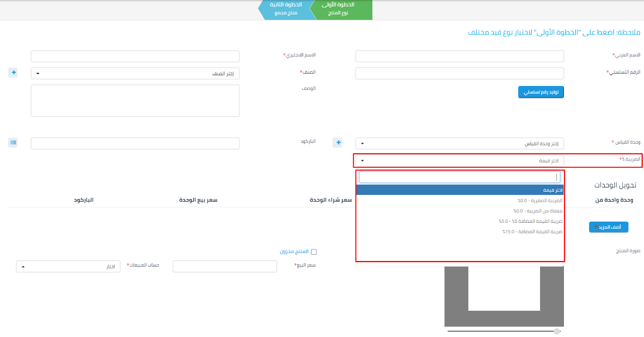644x337 pixels.
Task: Click the description text area
Action: point(135,101)
